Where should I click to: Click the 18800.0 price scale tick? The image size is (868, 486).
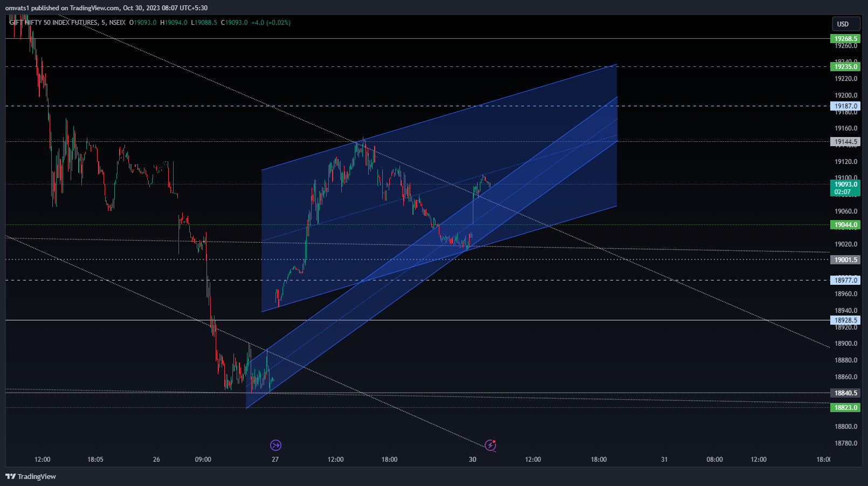(x=846, y=427)
